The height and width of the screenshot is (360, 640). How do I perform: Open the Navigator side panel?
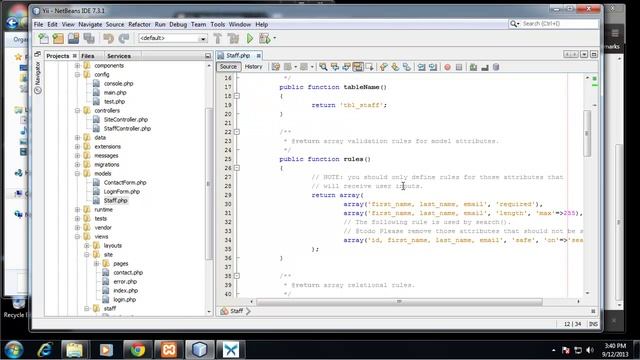pos(38,77)
